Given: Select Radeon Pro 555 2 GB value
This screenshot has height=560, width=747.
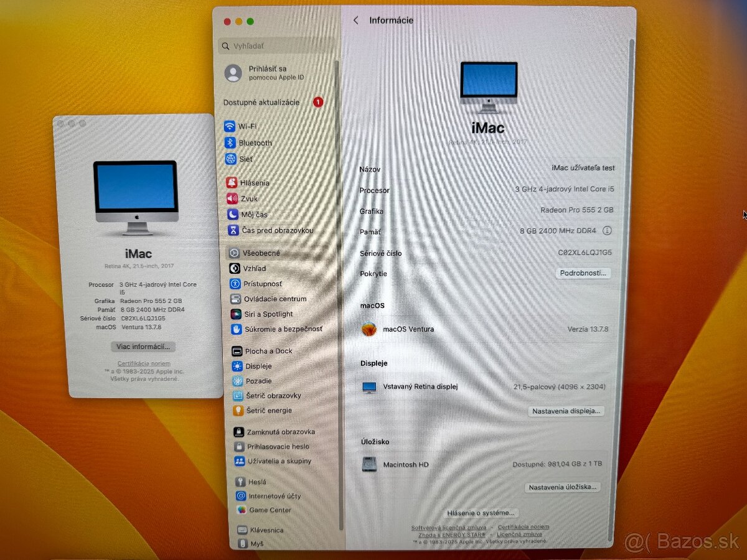Looking at the screenshot, I should 577,210.
